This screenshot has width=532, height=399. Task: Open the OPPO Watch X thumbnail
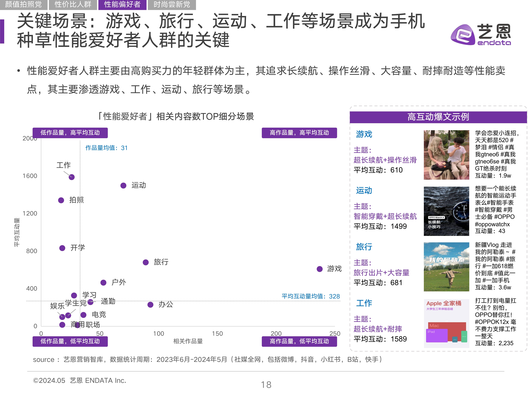tap(446, 211)
